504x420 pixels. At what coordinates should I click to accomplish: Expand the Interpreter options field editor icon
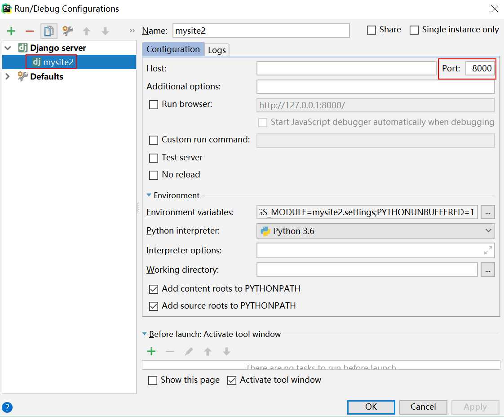[488, 250]
